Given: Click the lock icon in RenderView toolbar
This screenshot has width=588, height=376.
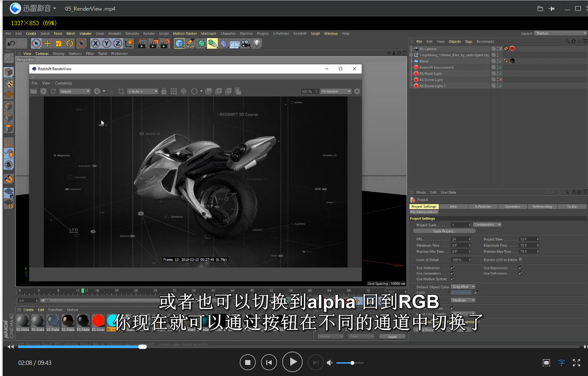Looking at the screenshot, I should point(164,91).
